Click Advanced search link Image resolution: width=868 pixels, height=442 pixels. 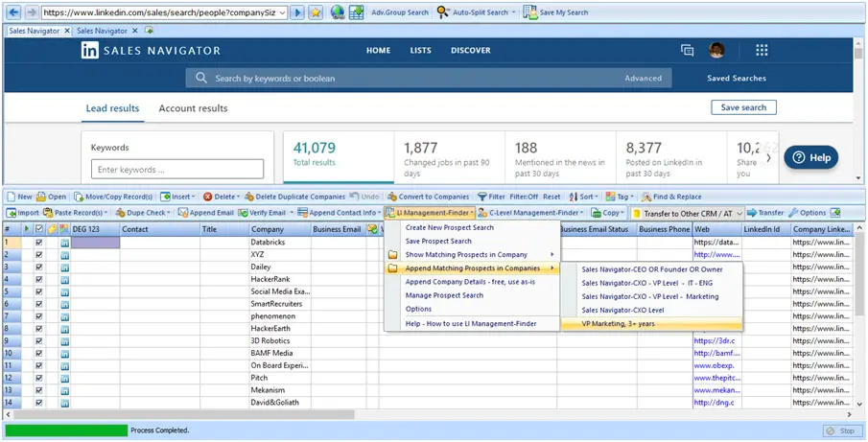tap(643, 79)
